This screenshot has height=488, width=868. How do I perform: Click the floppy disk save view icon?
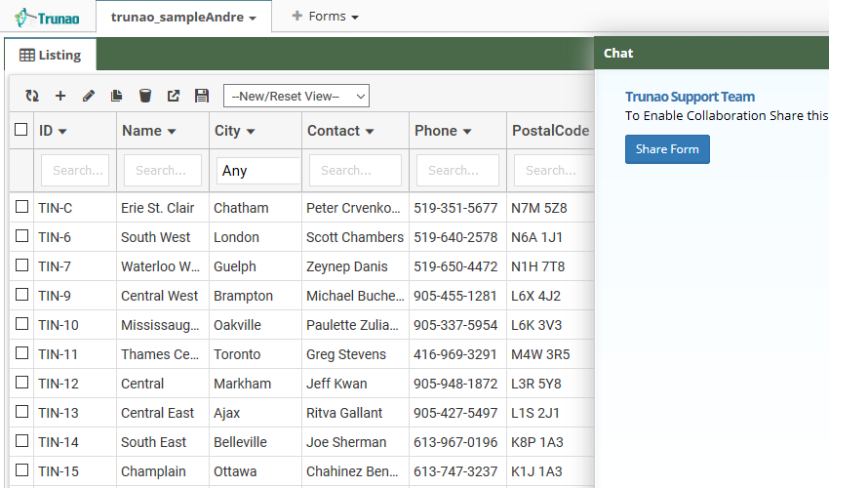coord(202,96)
